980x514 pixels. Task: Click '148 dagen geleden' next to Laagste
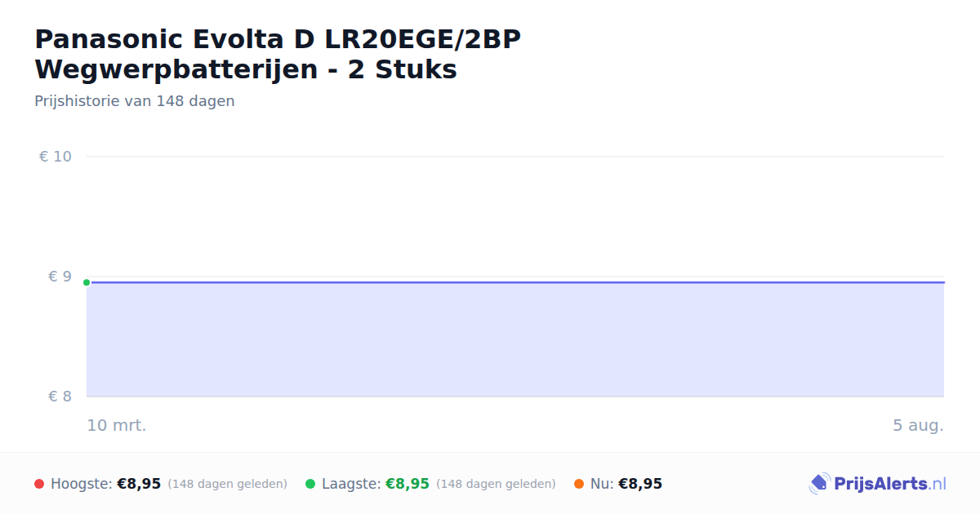[497, 484]
